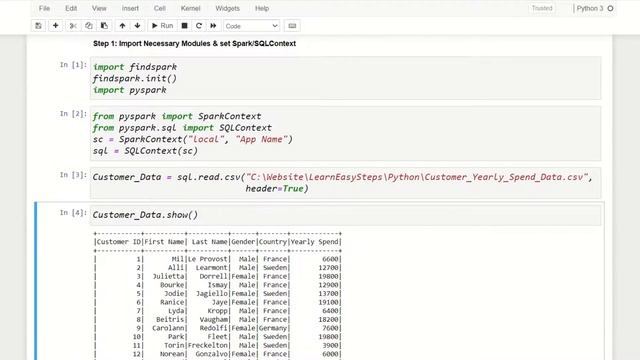The image size is (640, 360).
Task: Open the File menu
Action: click(44, 8)
